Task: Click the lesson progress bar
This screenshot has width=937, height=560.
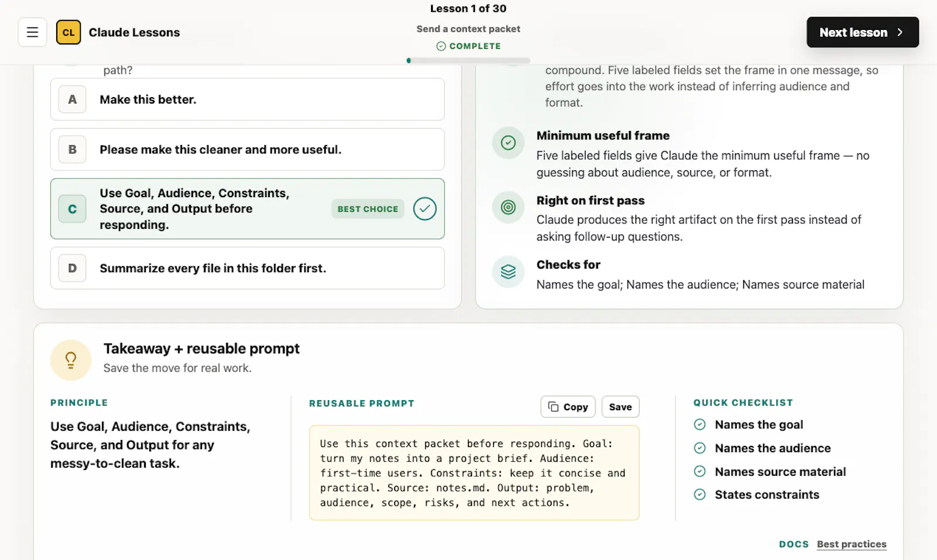Action: pyautogui.click(x=468, y=60)
